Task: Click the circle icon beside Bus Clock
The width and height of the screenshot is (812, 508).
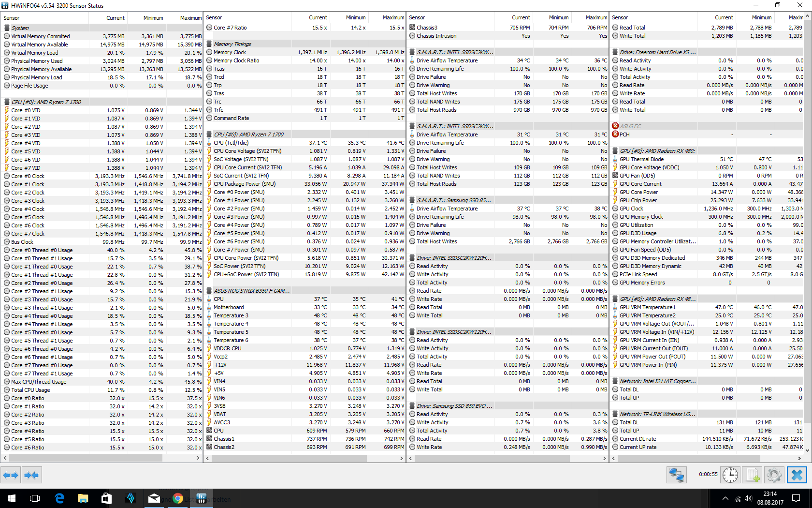Action: (7, 242)
